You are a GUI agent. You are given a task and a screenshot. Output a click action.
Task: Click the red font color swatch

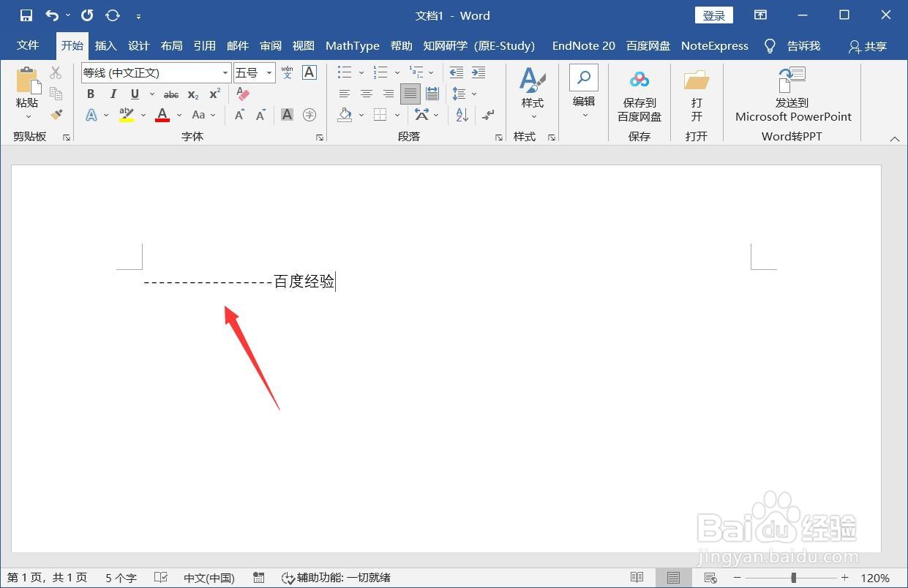162,115
